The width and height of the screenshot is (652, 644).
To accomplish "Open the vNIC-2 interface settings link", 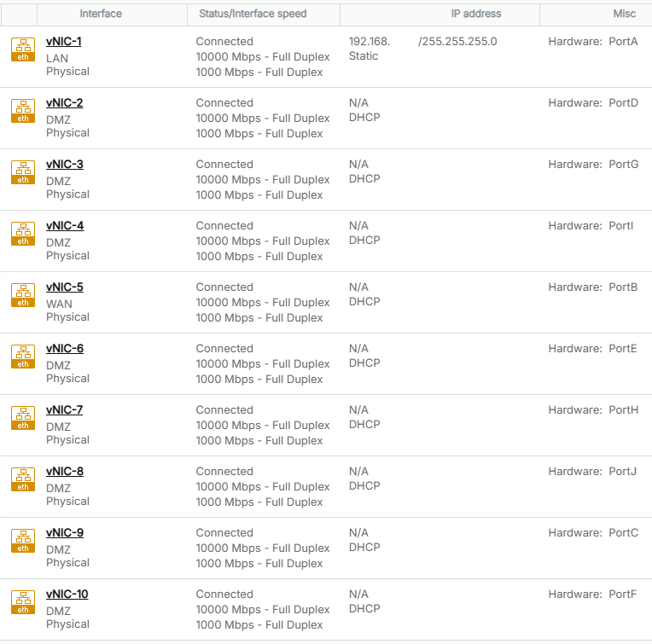I will pos(64,103).
